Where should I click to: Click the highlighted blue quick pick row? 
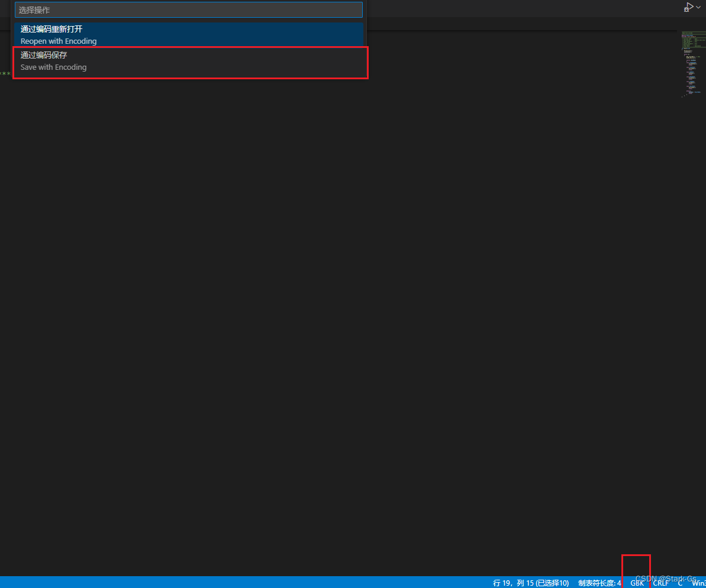[188, 34]
